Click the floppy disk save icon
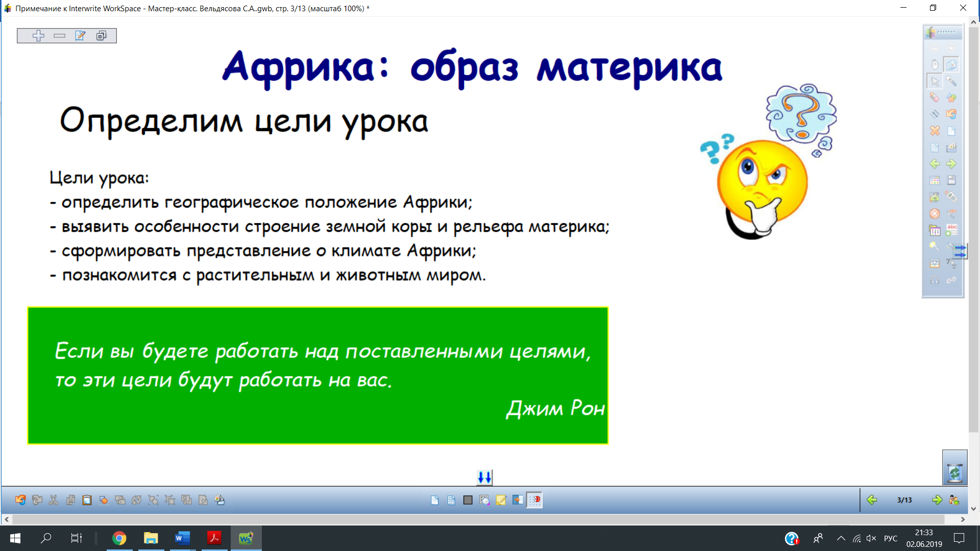The image size is (980, 551). point(951,180)
